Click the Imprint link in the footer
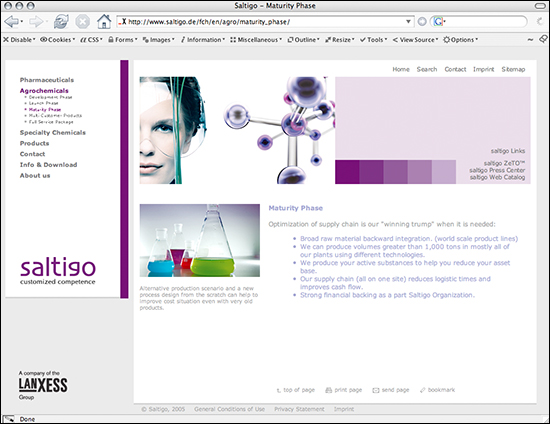This screenshot has width=550, height=424. tap(344, 409)
